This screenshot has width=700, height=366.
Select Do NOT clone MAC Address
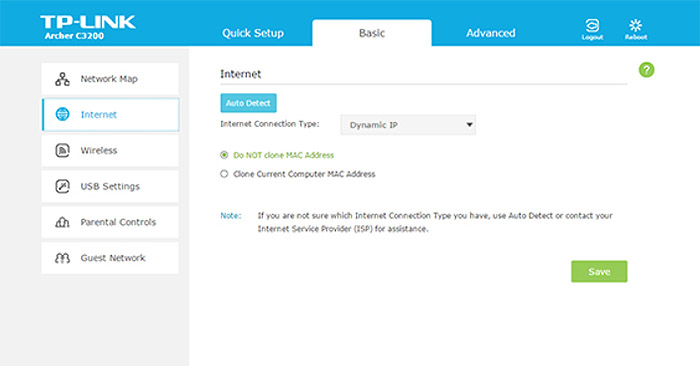pyautogui.click(x=224, y=155)
